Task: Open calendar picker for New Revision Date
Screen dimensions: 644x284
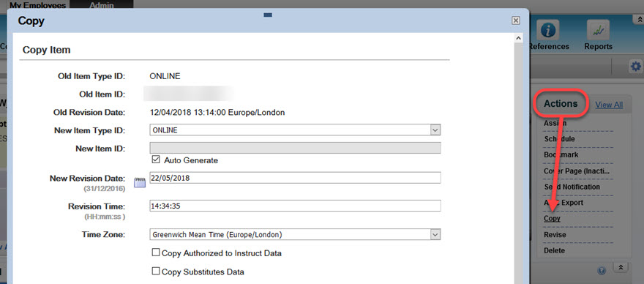Action: click(140, 182)
